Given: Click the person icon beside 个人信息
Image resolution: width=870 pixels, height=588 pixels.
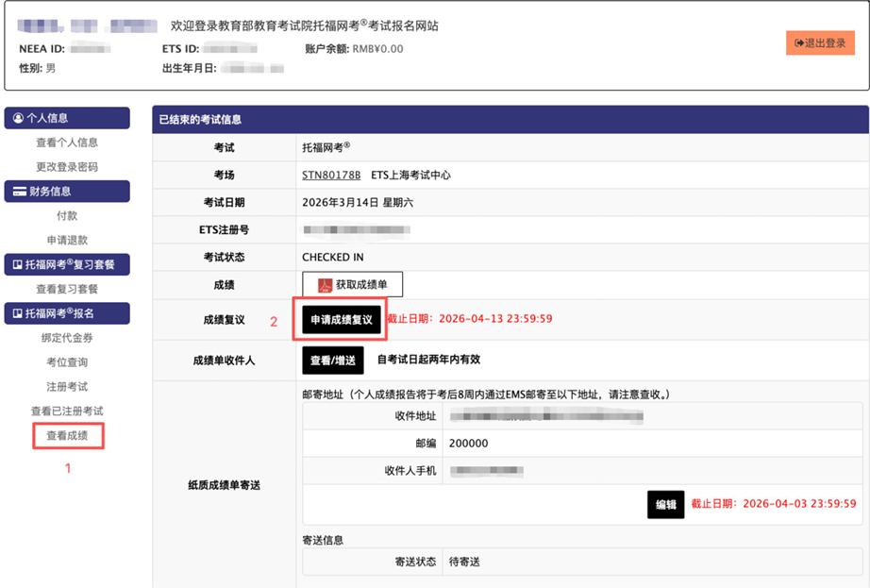Looking at the screenshot, I should 18,118.
